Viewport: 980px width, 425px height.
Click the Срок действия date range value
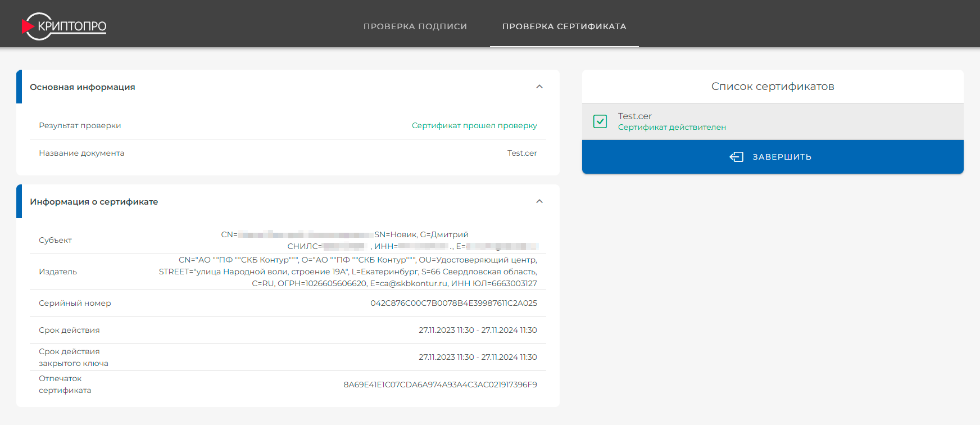[478, 330]
